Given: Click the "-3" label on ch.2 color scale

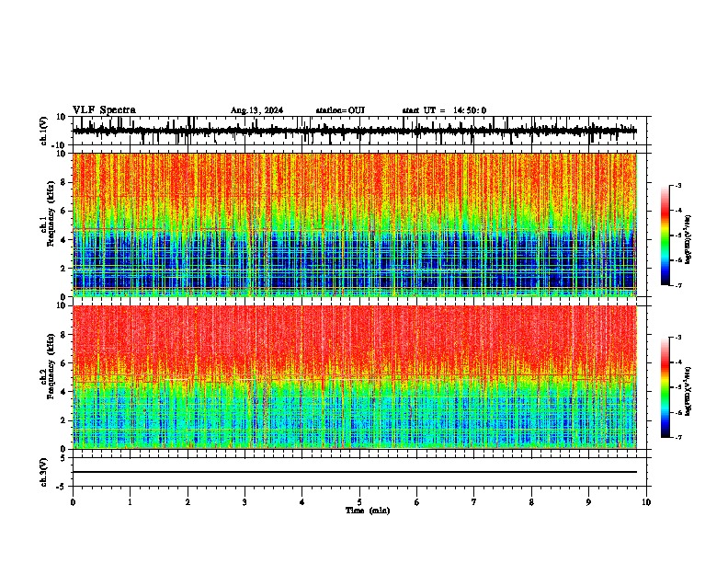Looking at the screenshot, I should 677,338.
